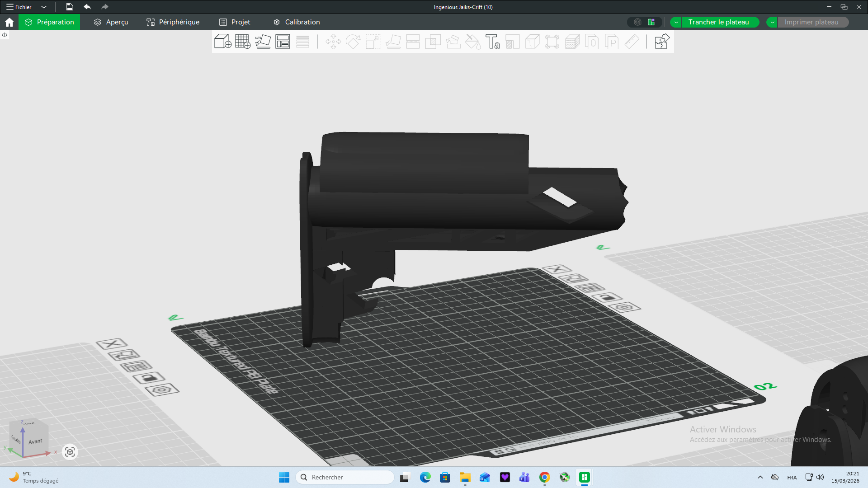The image size is (868, 488).
Task: Click the wavy layered block toolbar icon
Action: (572, 42)
